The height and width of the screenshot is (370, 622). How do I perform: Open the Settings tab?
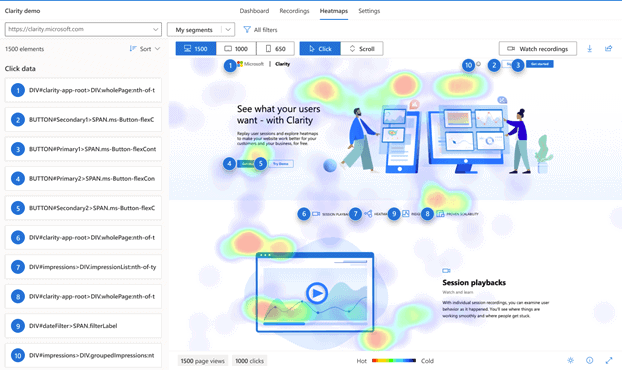369,11
